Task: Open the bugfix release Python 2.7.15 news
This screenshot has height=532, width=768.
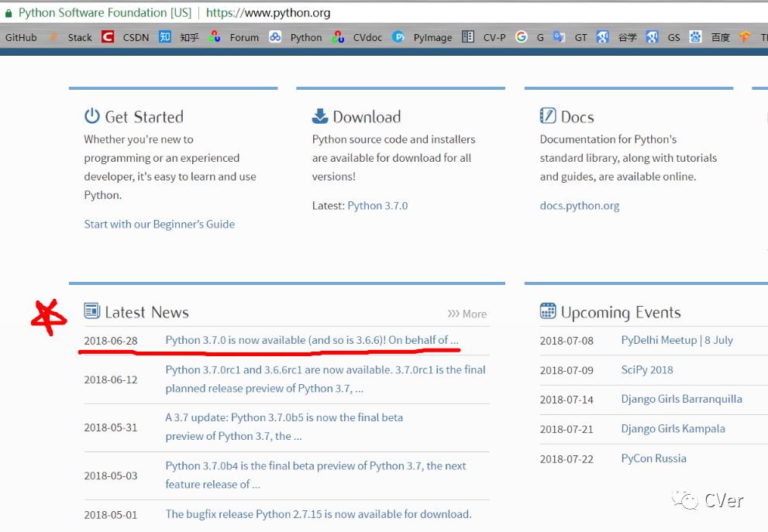Action: coord(319,514)
